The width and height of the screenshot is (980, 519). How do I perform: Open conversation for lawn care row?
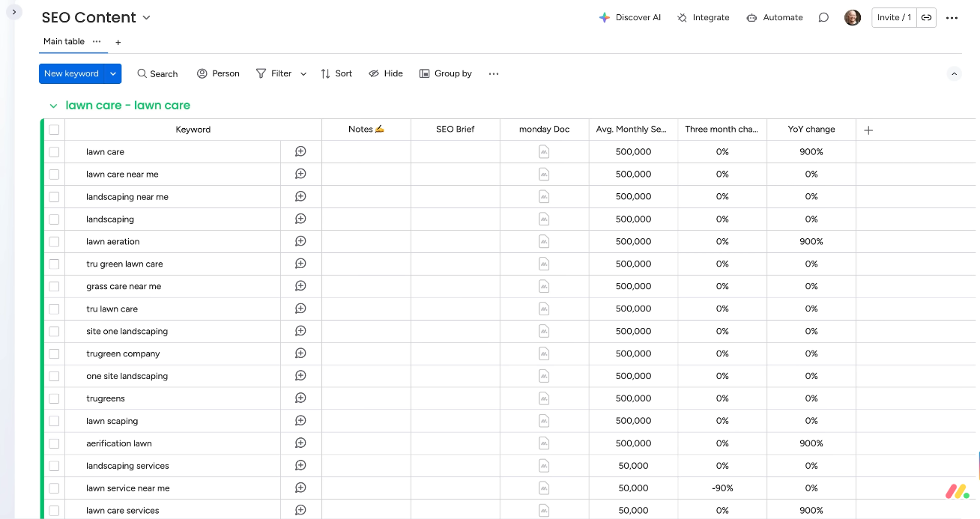300,151
